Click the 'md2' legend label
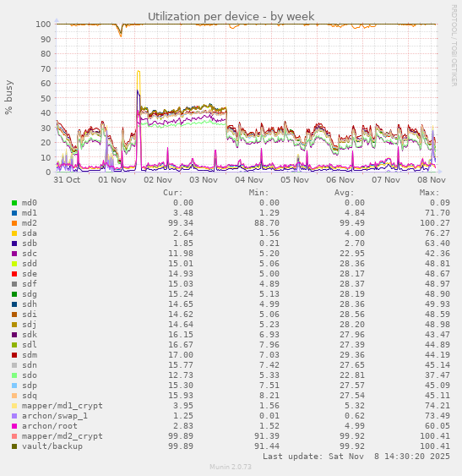Screen dimensions: 462x476 (x=30, y=223)
